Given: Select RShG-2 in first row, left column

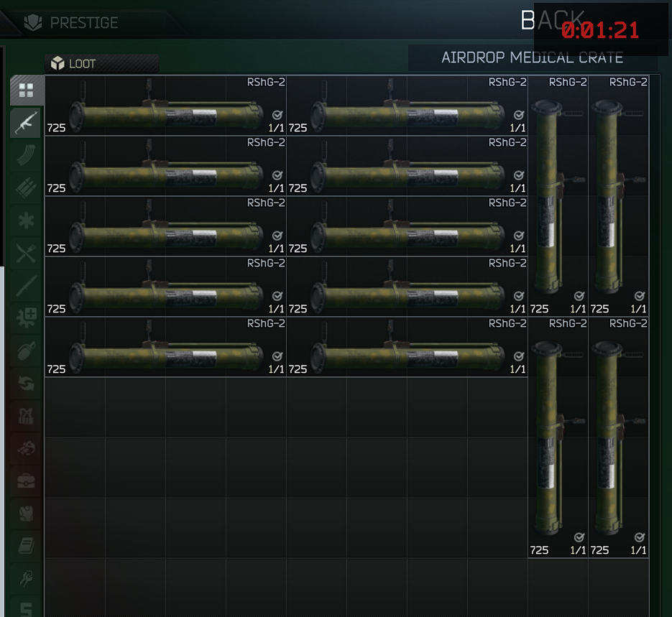Looking at the screenshot, I should pos(165,106).
